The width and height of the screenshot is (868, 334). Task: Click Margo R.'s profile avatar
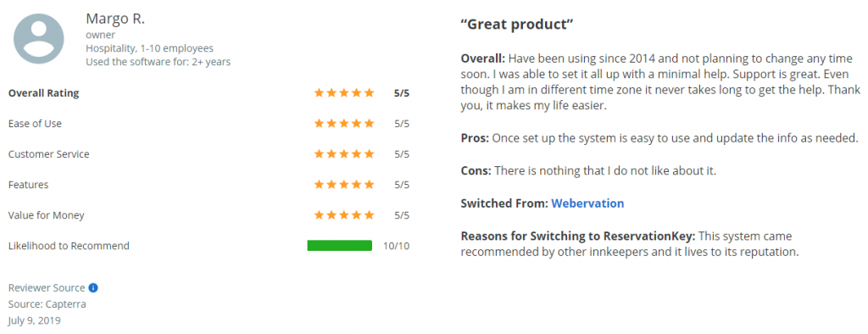tap(39, 39)
